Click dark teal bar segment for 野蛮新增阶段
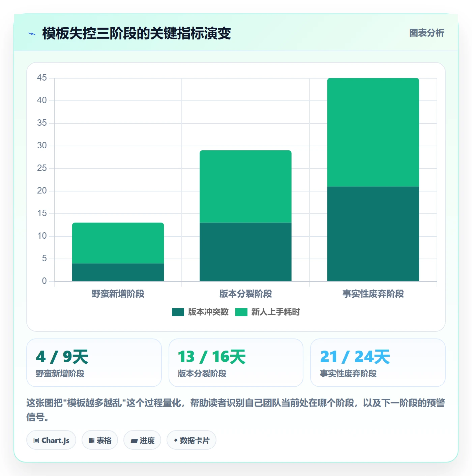Screen dimensions: 472x476 [118, 272]
